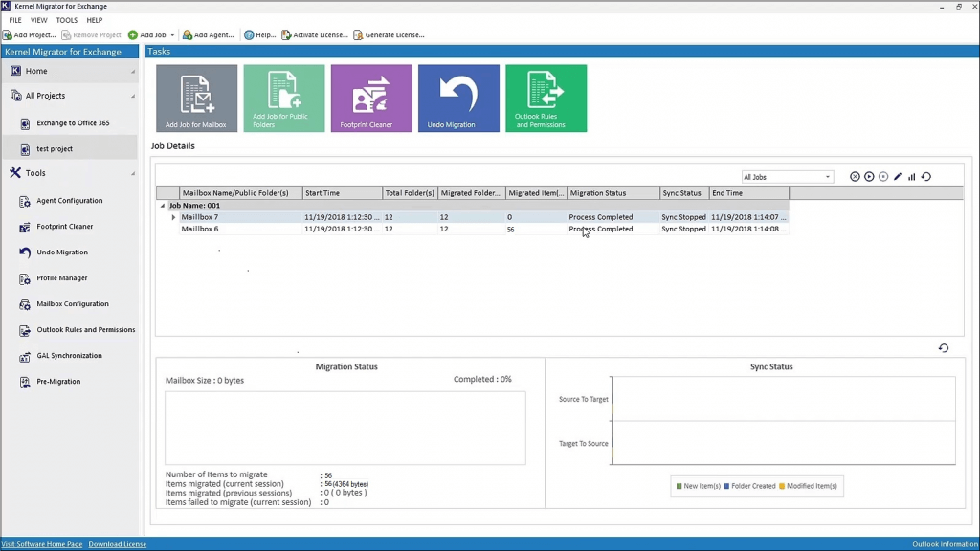Viewport: 980px width, 551px height.
Task: Open the job migration report
Action: click(911, 176)
